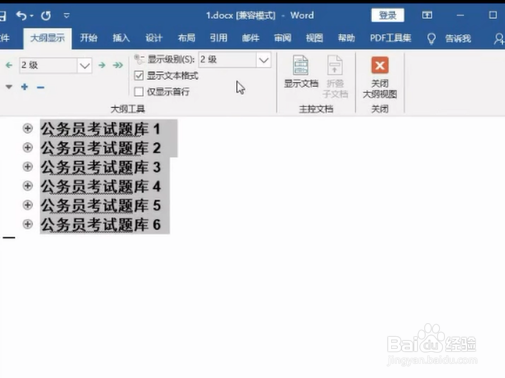Expand the 公务员考试题库 5 plus symbol
The width and height of the screenshot is (505, 378).
coord(28,205)
